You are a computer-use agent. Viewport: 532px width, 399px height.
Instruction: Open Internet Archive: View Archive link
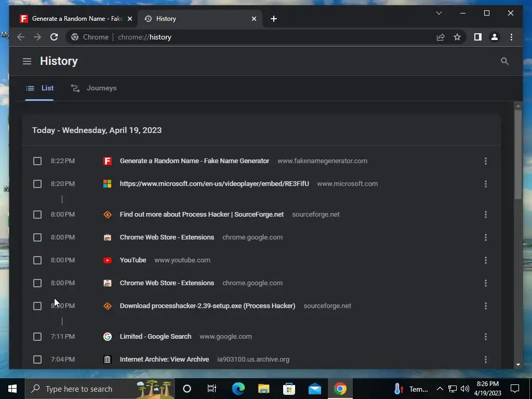[x=164, y=360]
